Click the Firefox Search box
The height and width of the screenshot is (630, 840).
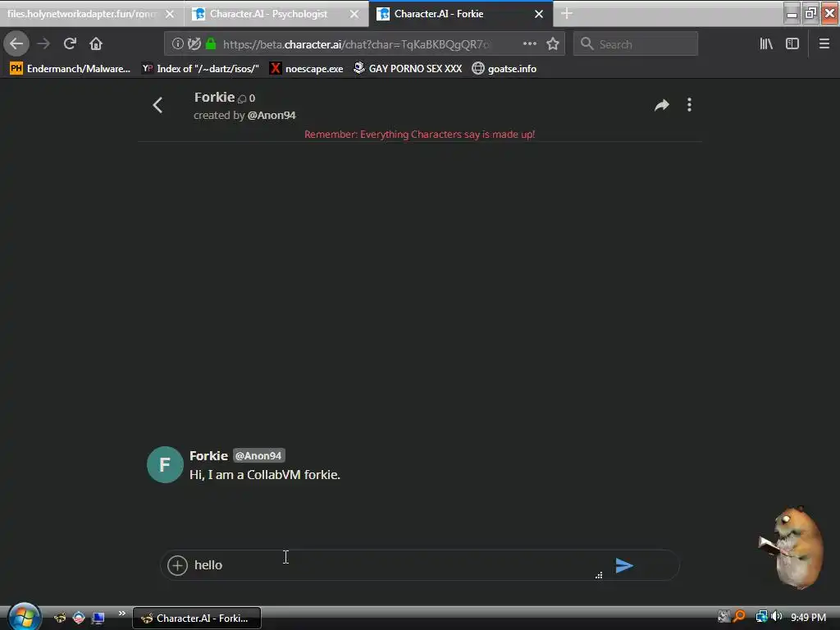(636, 44)
